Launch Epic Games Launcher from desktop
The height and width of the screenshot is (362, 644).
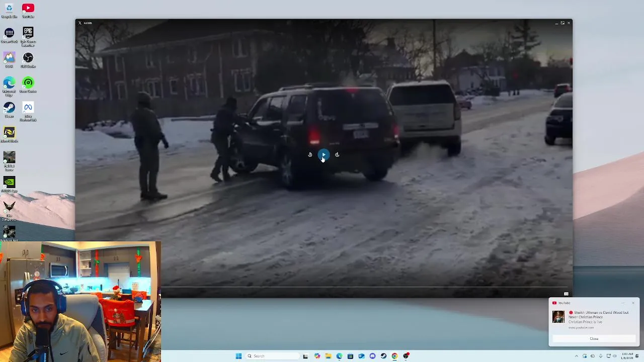(x=28, y=36)
